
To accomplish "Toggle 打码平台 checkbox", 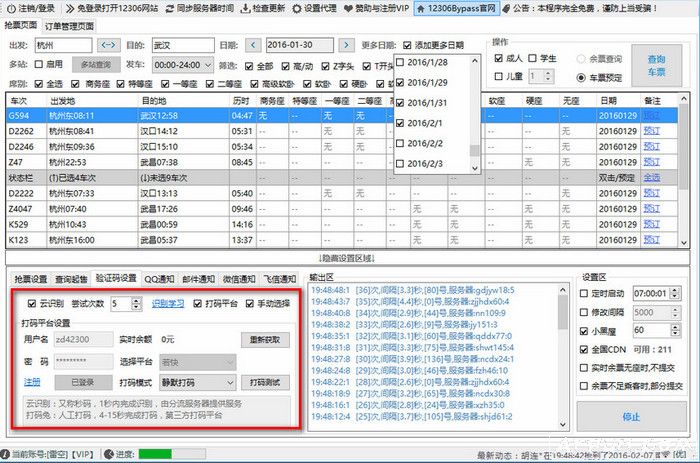I will [x=197, y=304].
